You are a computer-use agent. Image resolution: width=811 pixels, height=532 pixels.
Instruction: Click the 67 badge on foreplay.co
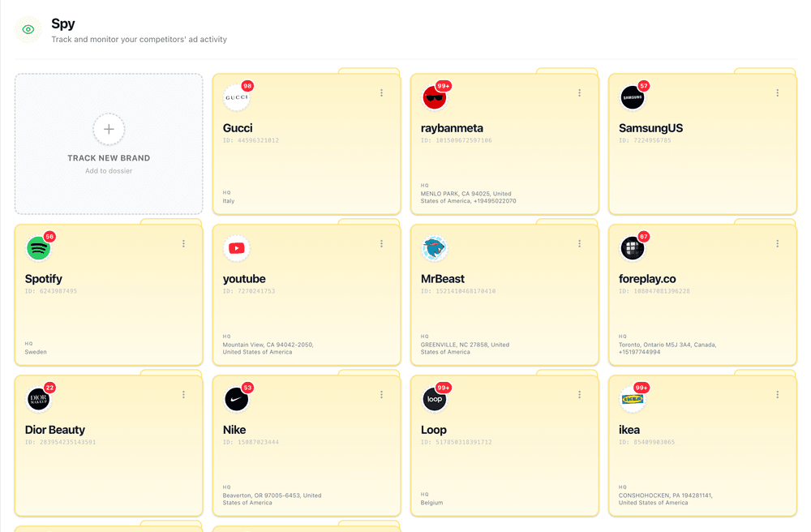pos(643,237)
